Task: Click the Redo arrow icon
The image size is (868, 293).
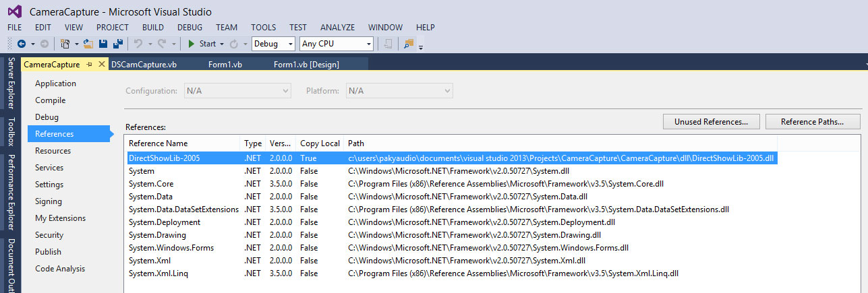Action: point(162,44)
